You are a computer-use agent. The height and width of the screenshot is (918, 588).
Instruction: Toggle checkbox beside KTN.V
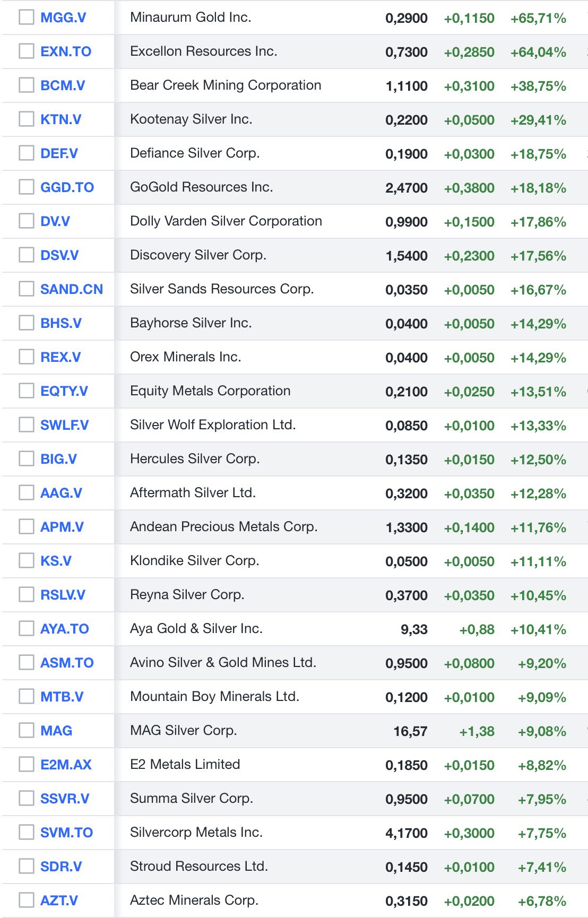(27, 119)
